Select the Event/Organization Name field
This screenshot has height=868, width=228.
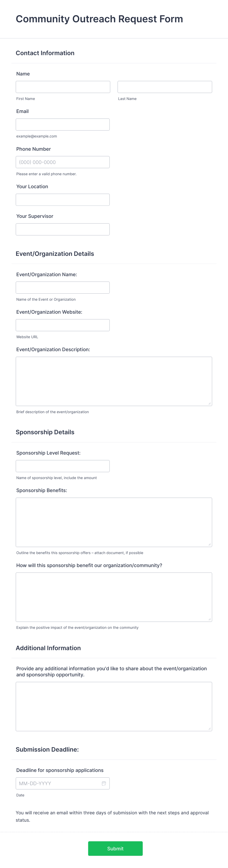click(63, 287)
